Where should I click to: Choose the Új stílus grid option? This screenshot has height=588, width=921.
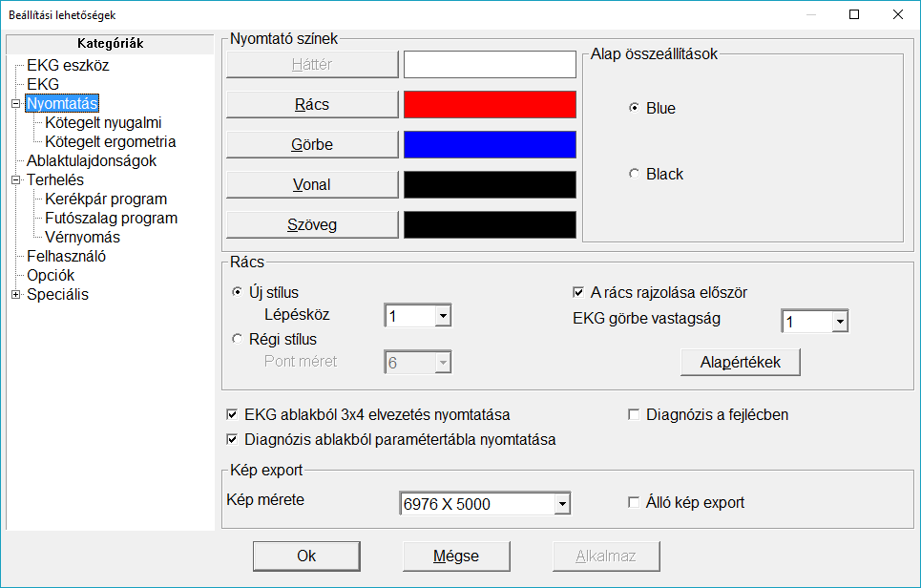click(x=238, y=292)
